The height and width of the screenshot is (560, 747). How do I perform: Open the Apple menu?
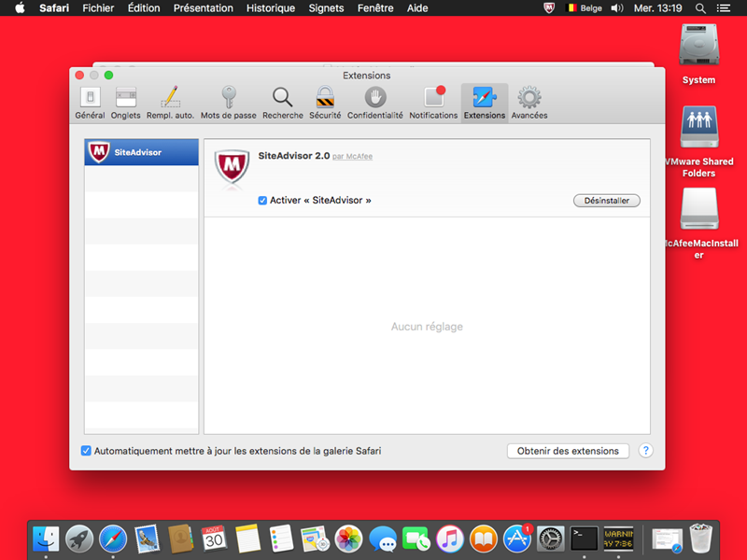coord(20,8)
